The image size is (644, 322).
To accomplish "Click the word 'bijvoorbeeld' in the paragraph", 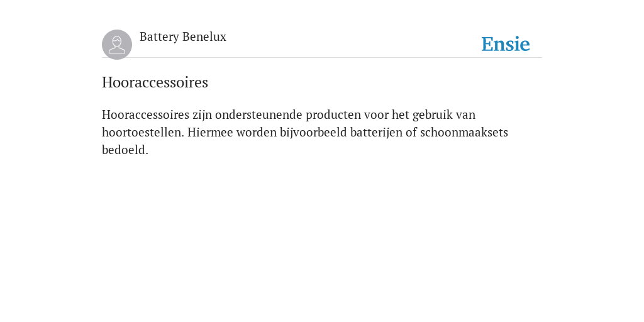I will coord(313,133).
